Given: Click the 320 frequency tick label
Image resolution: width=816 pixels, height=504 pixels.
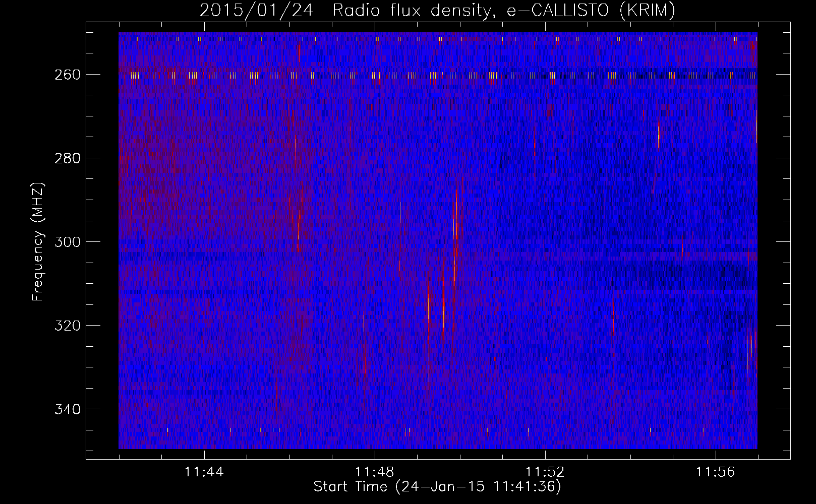Looking at the screenshot, I should [67, 326].
